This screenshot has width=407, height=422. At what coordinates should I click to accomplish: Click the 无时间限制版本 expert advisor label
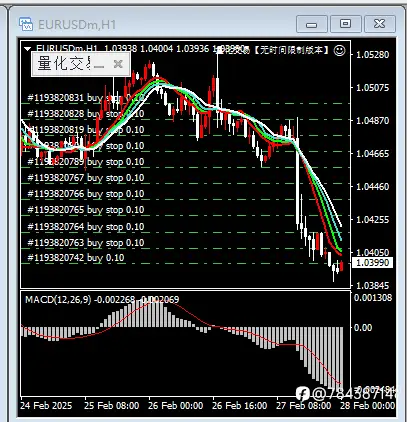tap(291, 50)
